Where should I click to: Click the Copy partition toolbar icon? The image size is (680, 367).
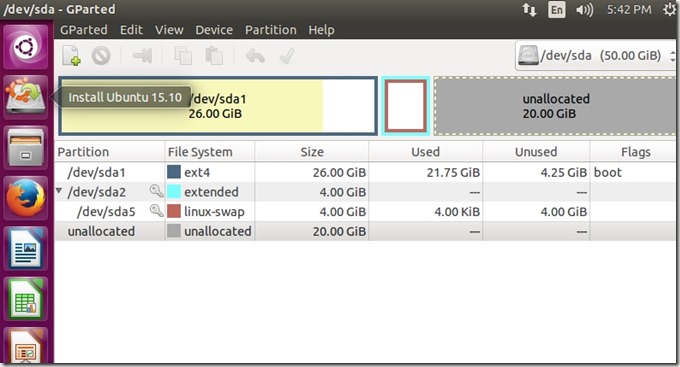pyautogui.click(x=183, y=56)
